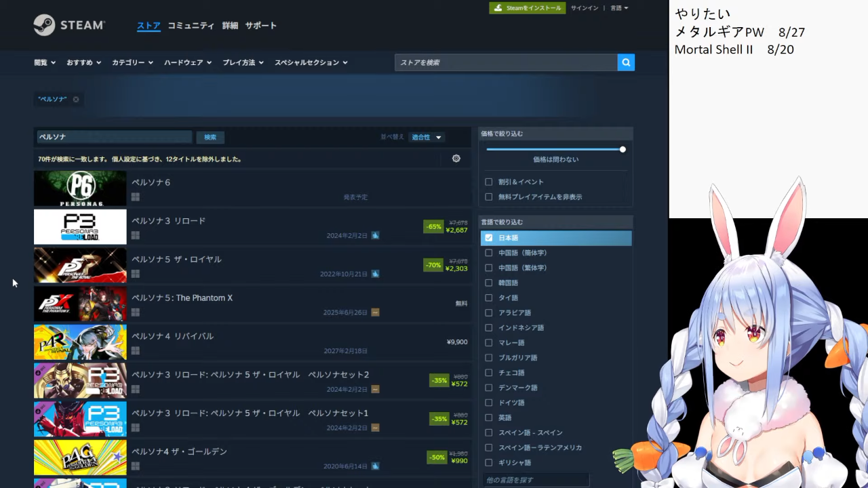Click the 検索 search button

tap(210, 137)
